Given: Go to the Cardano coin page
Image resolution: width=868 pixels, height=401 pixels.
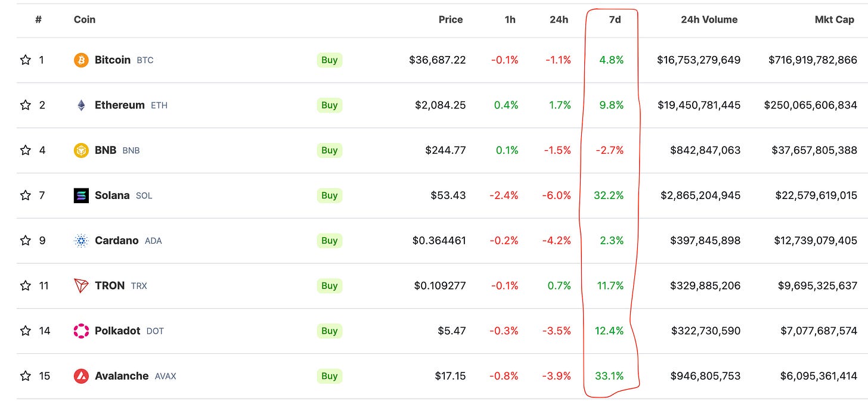Looking at the screenshot, I should 117,241.
